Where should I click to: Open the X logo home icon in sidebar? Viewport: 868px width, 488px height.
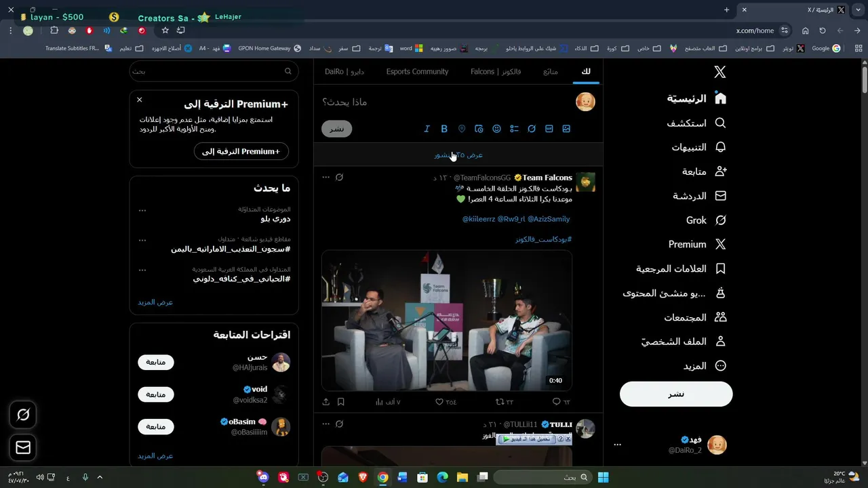coord(720,72)
